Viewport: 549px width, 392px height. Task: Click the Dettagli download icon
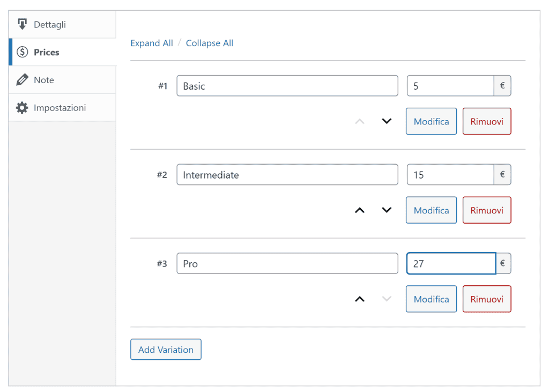[x=22, y=25]
